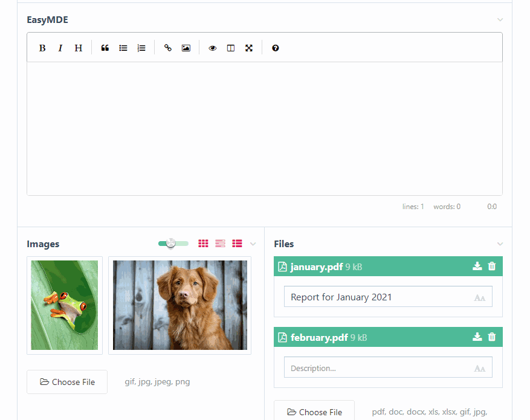Adjust the Images thumbnail size slider

point(173,244)
